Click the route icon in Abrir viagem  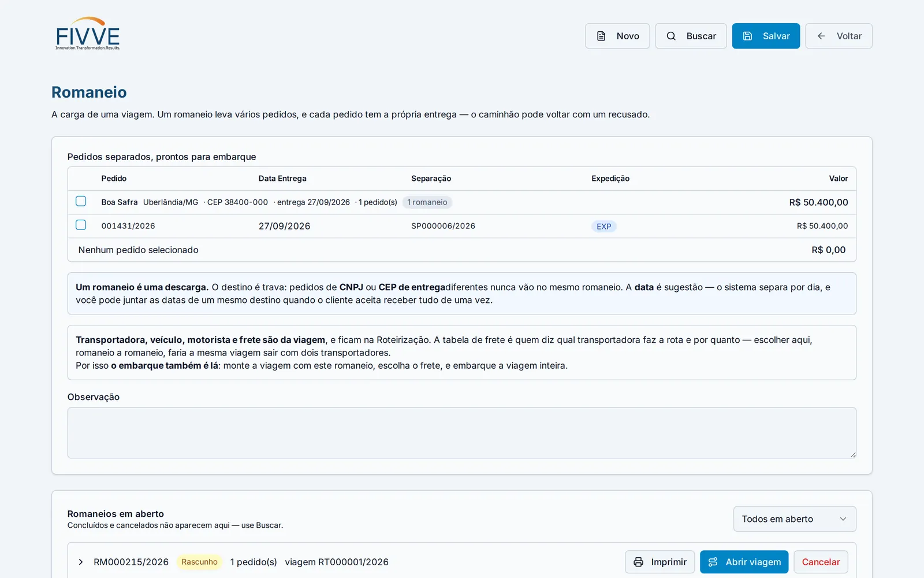(713, 562)
